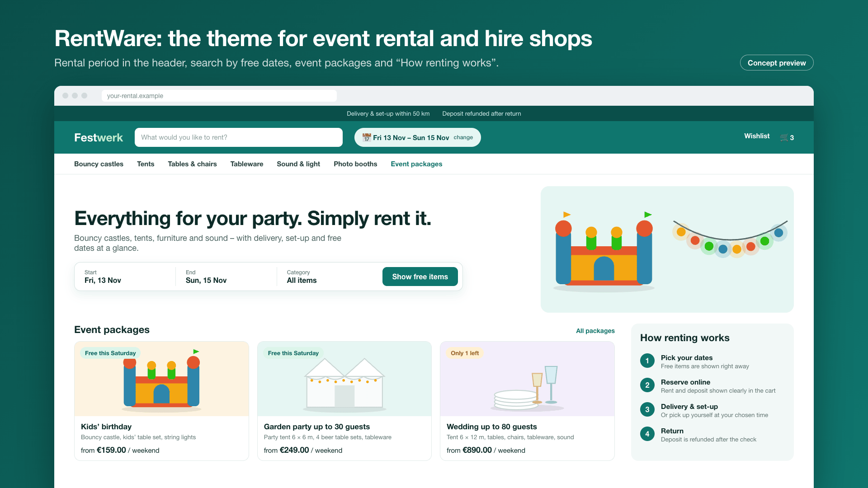Switch to Event packages navigation item
Screen dimensions: 868x488
[416, 164]
